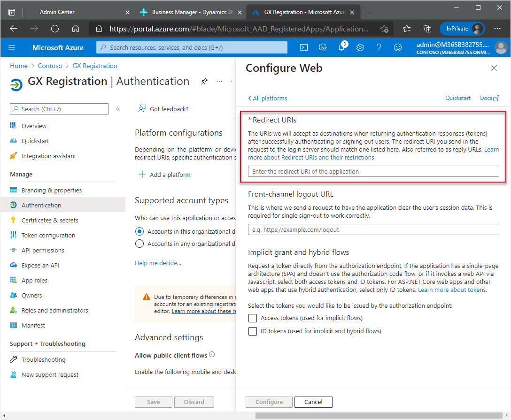Enable ID tokens checkbox
Viewport: 511px width, 420px height.
click(x=252, y=331)
